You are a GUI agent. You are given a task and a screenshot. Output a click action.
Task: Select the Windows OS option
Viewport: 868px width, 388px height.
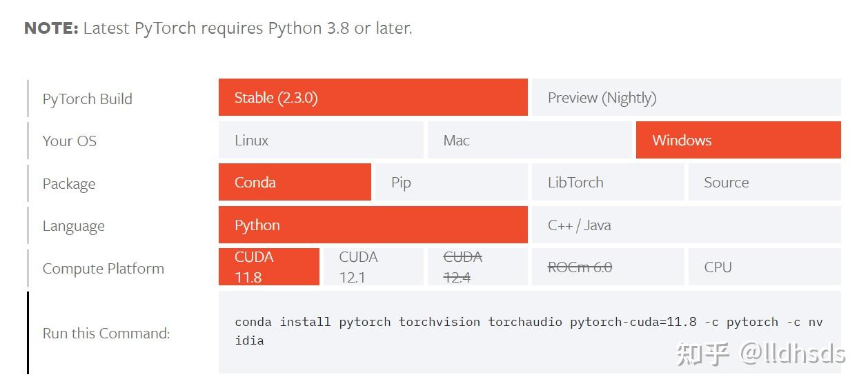coord(738,141)
